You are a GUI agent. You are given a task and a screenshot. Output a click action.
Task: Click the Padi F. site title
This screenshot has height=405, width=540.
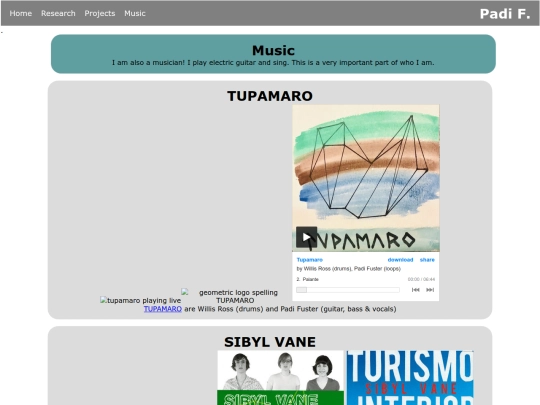pos(505,14)
